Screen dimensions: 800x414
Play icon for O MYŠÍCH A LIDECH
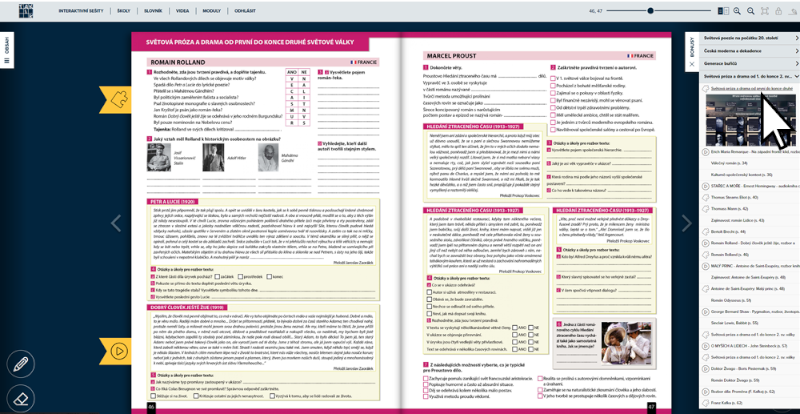(706, 346)
